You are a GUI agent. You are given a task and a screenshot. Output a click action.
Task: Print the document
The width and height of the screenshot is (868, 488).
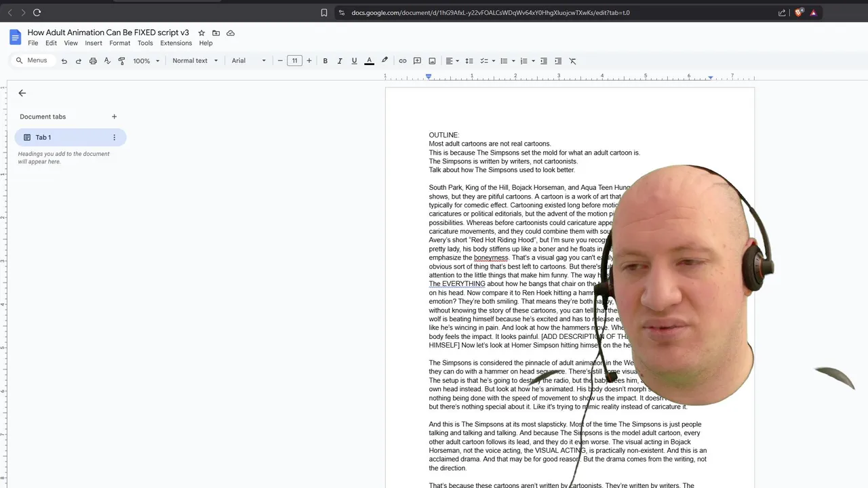point(93,61)
